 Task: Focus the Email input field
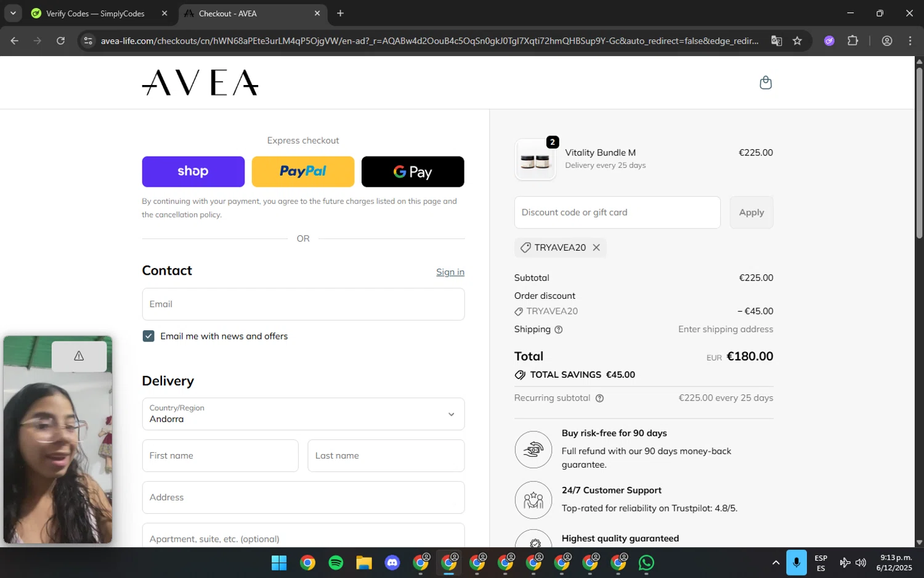tap(303, 304)
